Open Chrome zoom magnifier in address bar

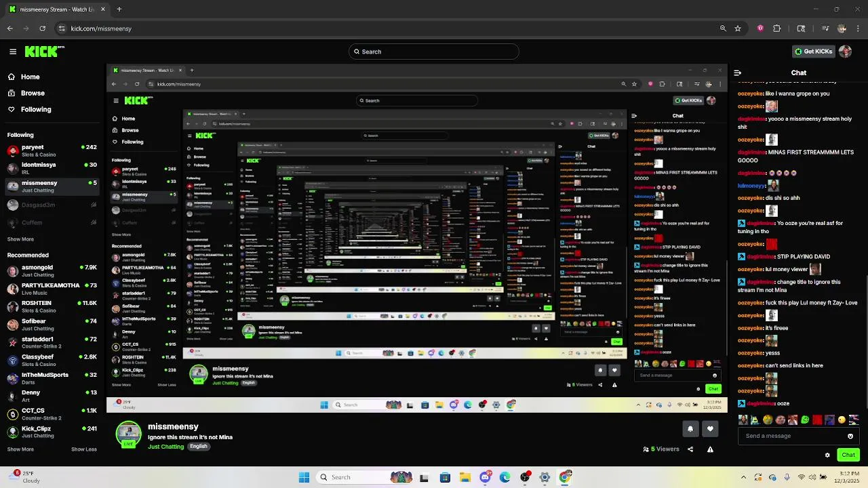723,28
